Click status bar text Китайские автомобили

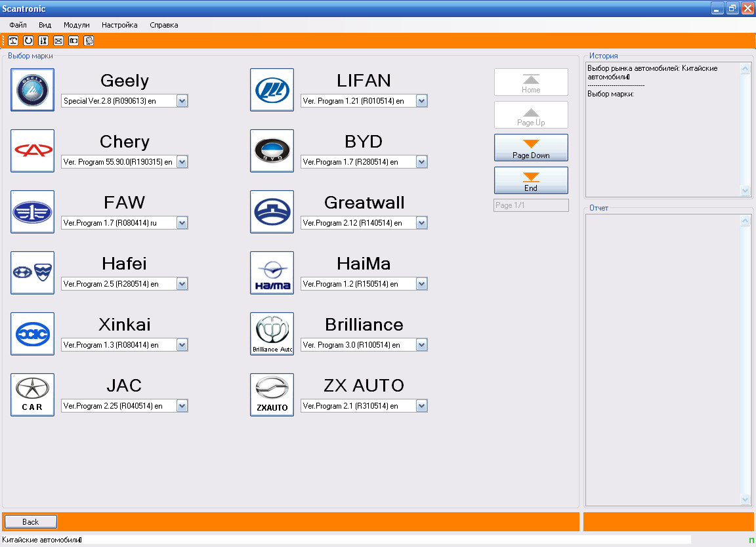coord(42,540)
